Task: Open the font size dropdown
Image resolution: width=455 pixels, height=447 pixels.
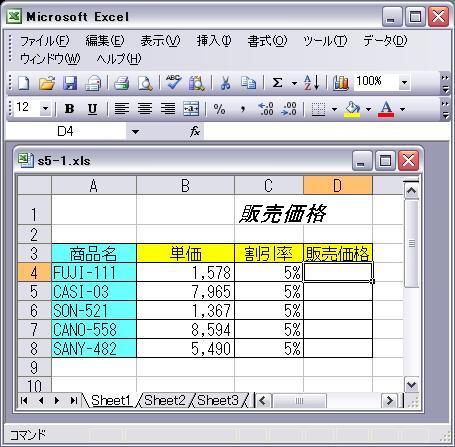Action: (x=45, y=108)
